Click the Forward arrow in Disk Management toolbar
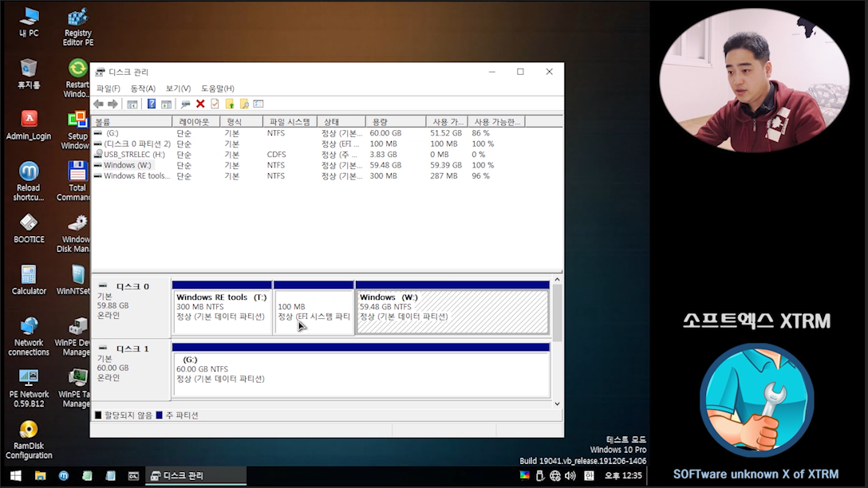 coord(112,104)
